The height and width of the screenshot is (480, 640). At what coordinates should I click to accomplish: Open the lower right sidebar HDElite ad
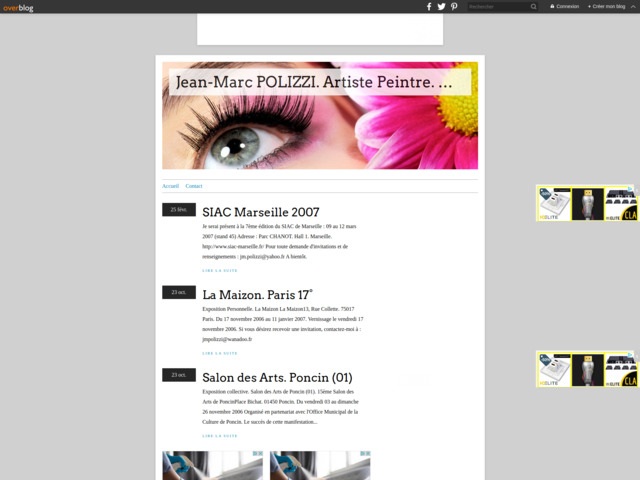[x=587, y=369]
